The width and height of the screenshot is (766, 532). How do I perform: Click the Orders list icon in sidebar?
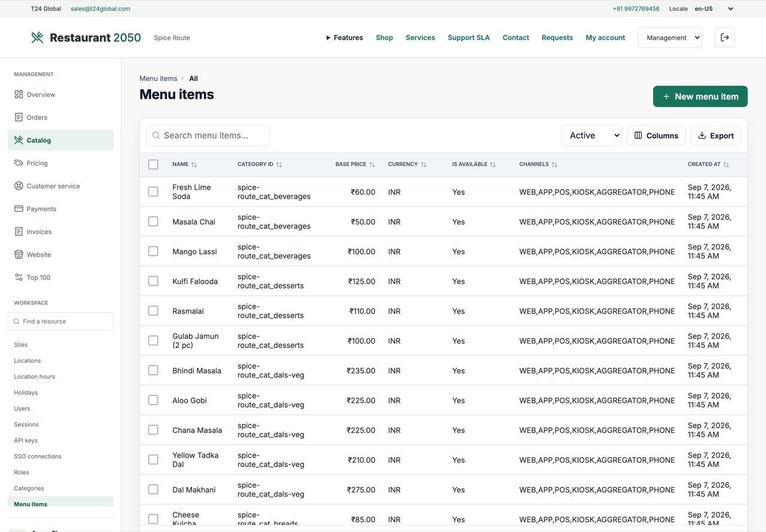point(19,117)
